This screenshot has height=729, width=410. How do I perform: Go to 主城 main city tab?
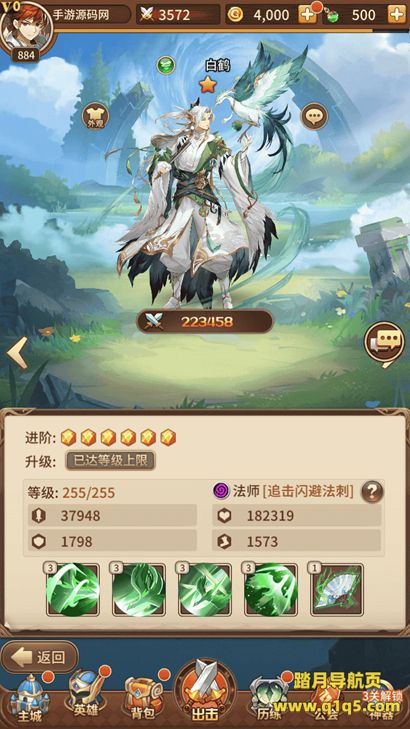30,698
